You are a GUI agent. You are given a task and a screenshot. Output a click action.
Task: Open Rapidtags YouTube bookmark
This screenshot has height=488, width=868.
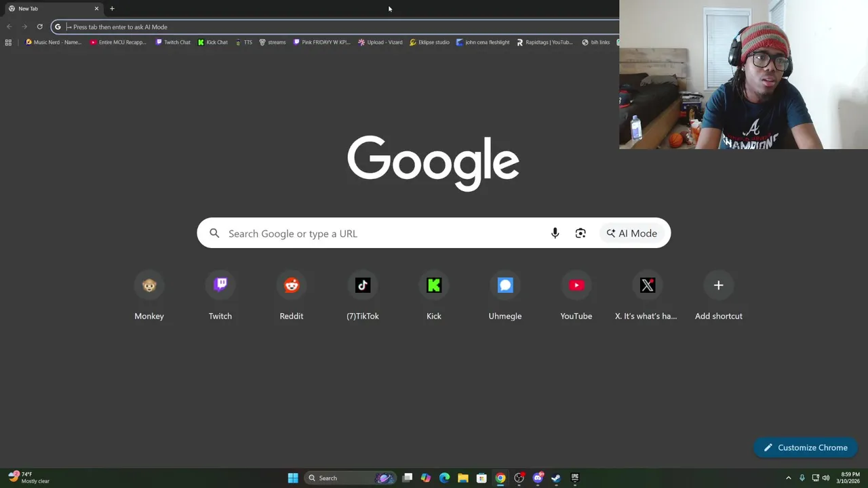click(545, 42)
